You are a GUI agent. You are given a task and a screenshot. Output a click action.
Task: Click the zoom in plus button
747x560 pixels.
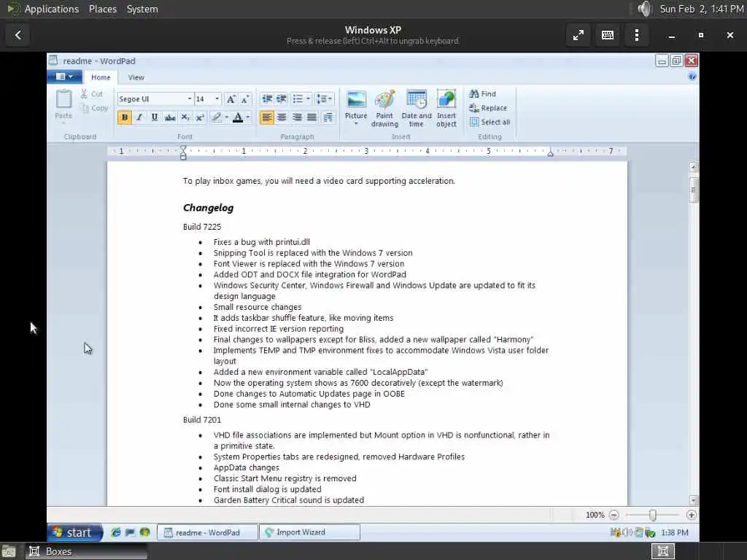click(x=692, y=515)
